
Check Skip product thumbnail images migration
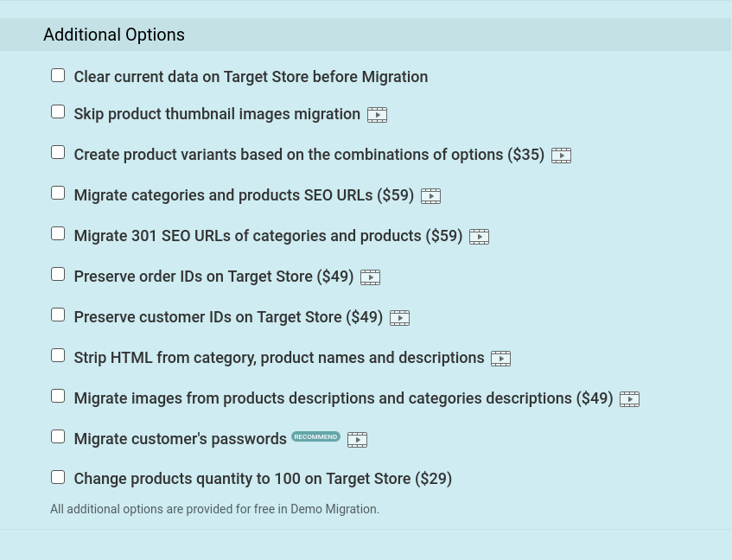[58, 112]
